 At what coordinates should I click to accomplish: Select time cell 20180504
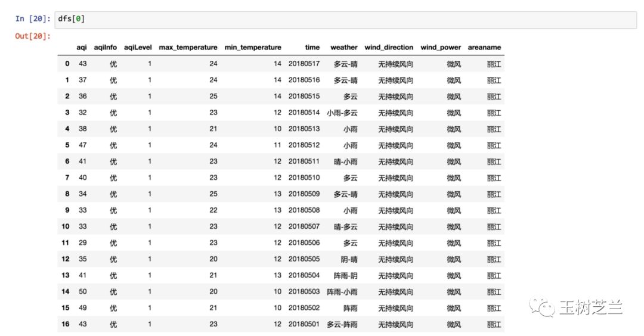click(304, 275)
